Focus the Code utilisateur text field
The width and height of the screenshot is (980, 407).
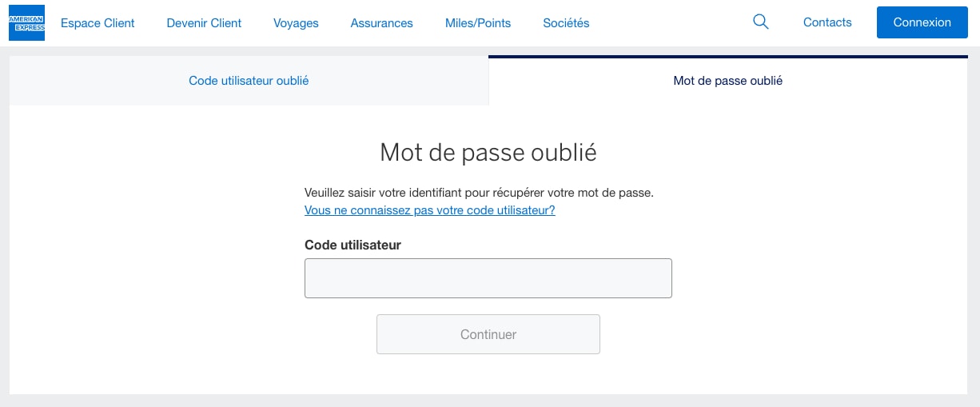[488, 278]
